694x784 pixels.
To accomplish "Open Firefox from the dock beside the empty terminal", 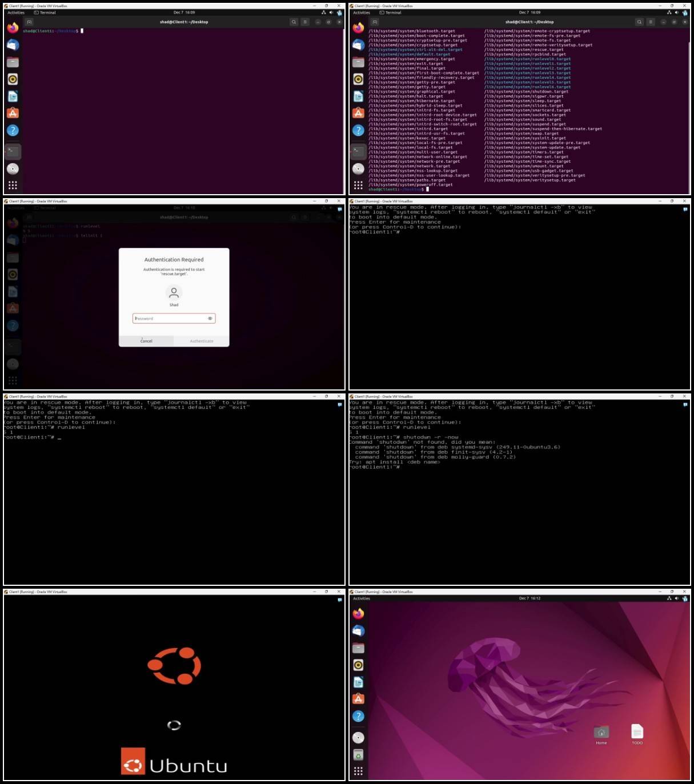I will point(13,28).
